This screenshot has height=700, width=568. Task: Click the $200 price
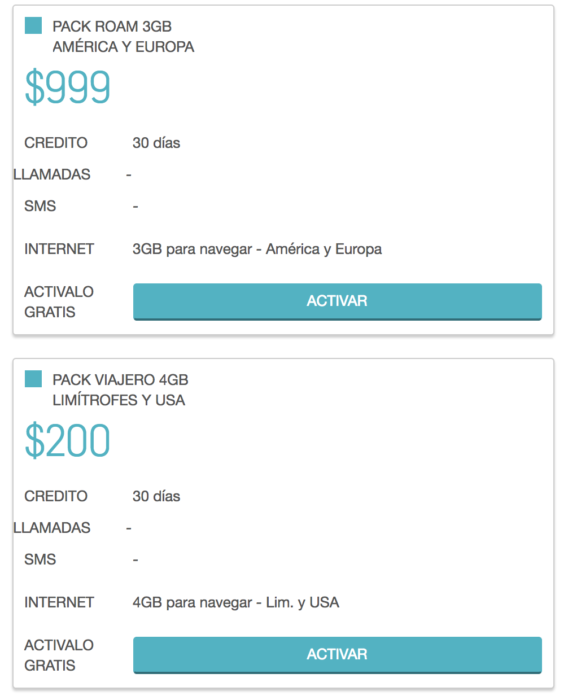[67, 441]
